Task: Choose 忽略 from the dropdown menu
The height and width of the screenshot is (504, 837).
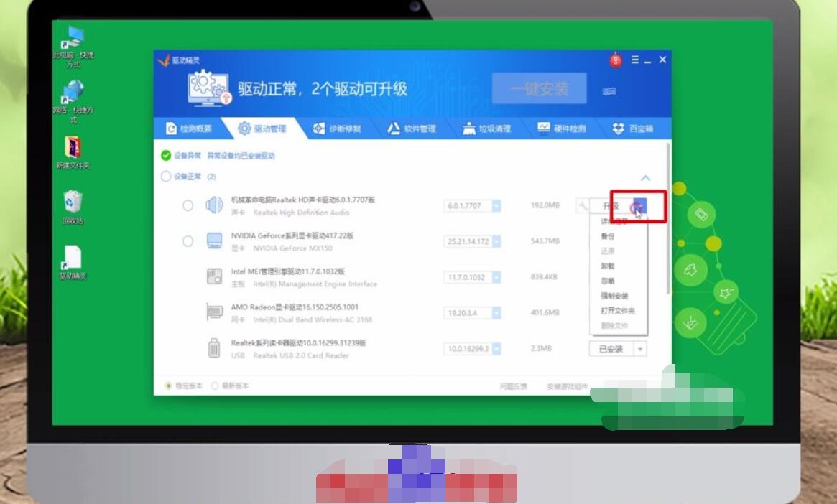Action: (x=608, y=281)
